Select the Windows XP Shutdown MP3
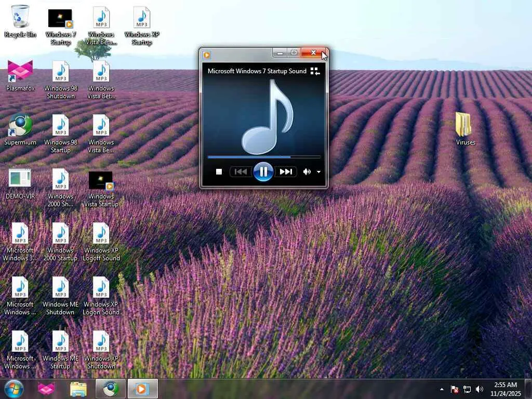This screenshot has height=399, width=532. tap(101, 350)
